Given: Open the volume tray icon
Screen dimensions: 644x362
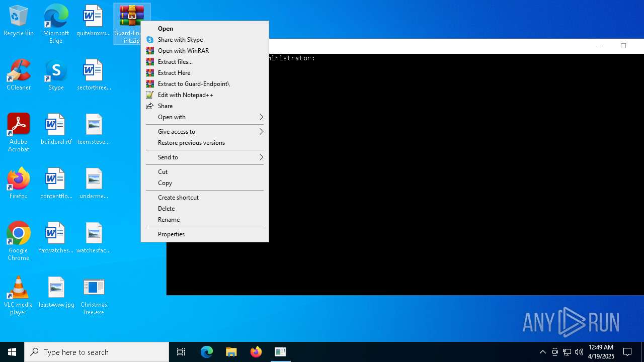Looking at the screenshot, I should (x=579, y=352).
